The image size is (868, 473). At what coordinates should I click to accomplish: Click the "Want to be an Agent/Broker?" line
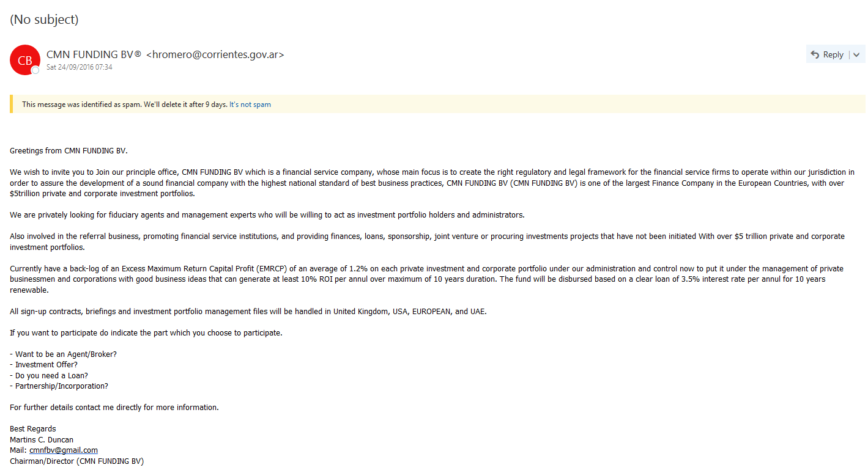click(x=64, y=354)
